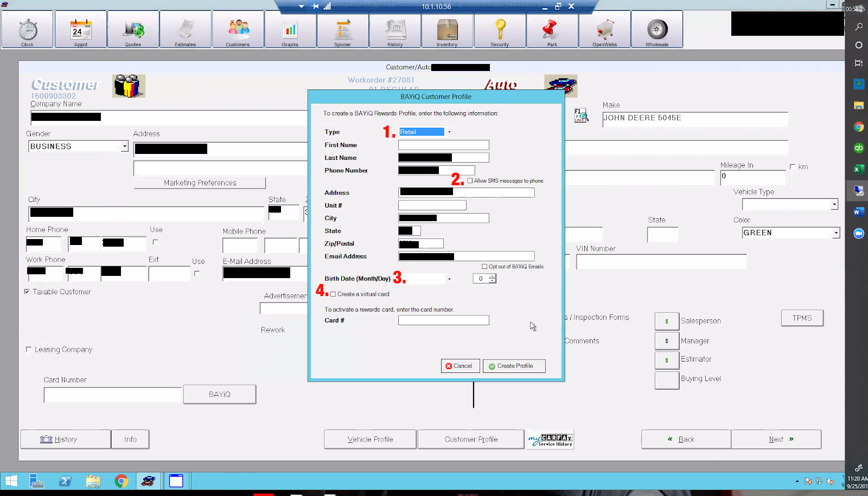Open the Wholesale tire icon
The height and width of the screenshot is (496, 868).
[x=657, y=30]
